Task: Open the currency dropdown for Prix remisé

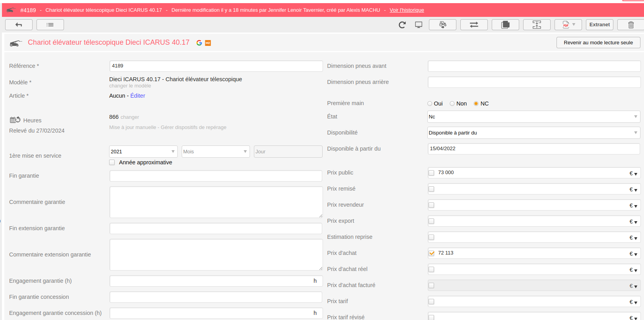Action: pyautogui.click(x=633, y=189)
